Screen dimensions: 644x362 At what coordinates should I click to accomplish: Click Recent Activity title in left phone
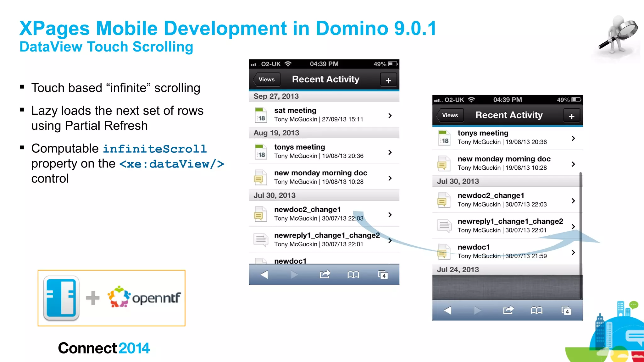click(x=325, y=79)
